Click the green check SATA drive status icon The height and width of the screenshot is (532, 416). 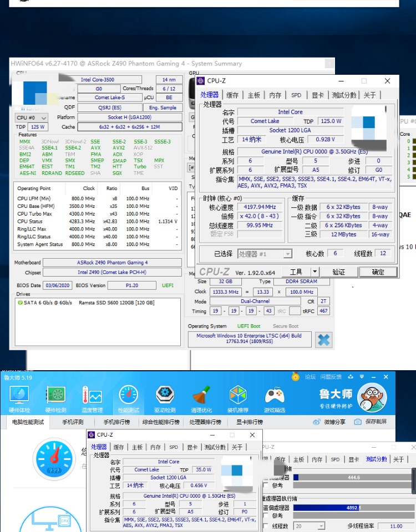click(20, 303)
